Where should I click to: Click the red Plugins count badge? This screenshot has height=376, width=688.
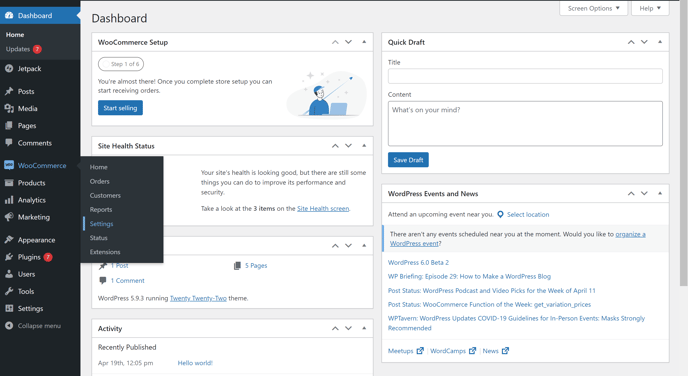(48, 257)
